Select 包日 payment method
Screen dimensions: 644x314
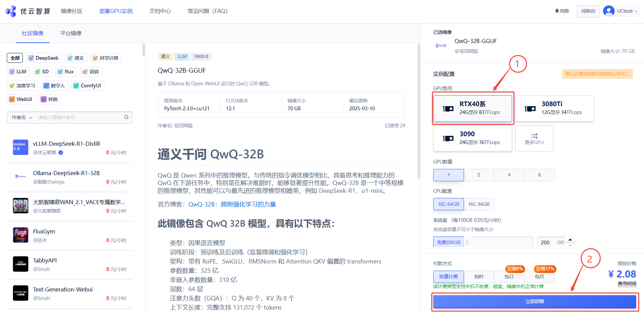tap(509, 276)
